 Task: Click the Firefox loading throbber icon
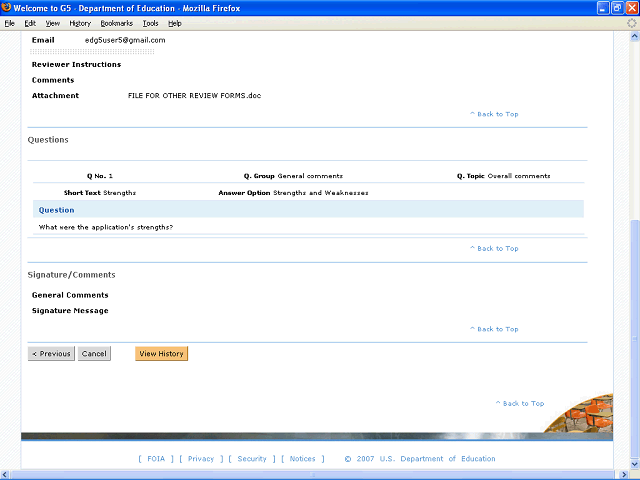pyautogui.click(x=631, y=23)
